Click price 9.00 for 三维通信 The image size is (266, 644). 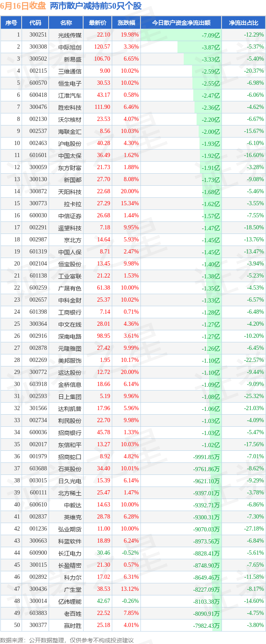tap(105, 71)
